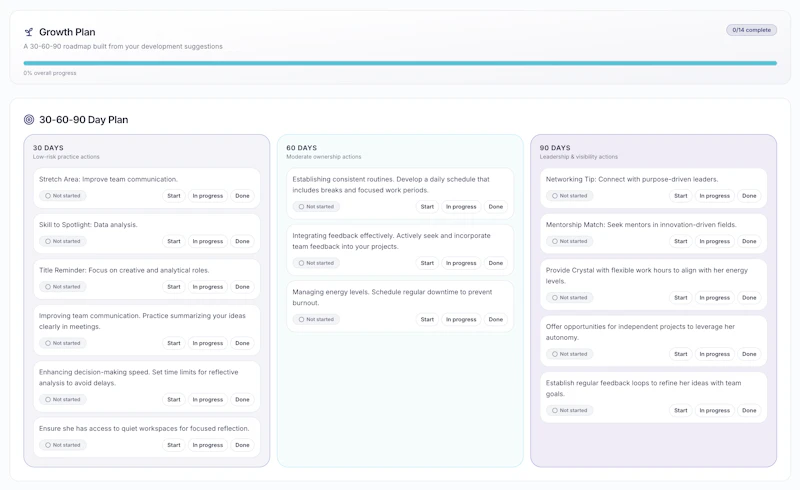Set Integrating feedback effectively In progress
This screenshot has height=490, width=800.
(x=461, y=263)
